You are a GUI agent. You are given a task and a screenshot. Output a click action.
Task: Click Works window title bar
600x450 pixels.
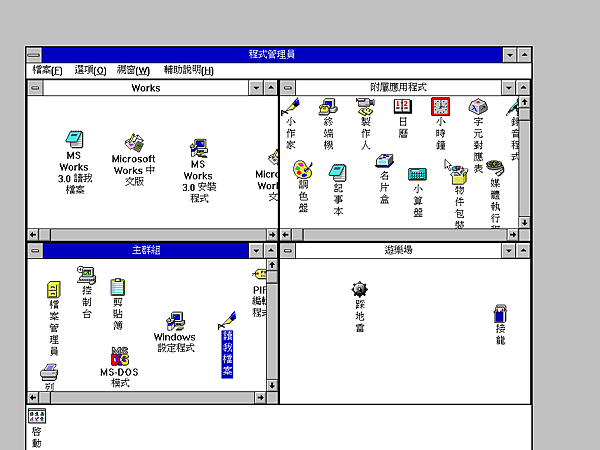tap(146, 88)
